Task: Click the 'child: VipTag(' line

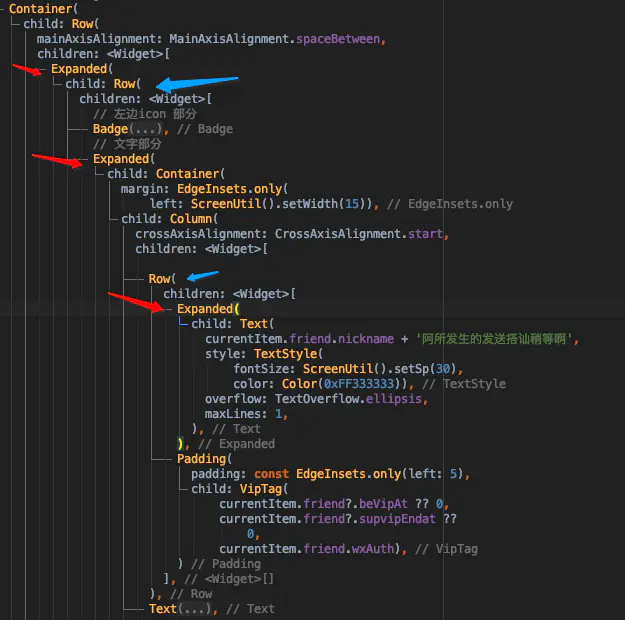Action: (x=239, y=488)
